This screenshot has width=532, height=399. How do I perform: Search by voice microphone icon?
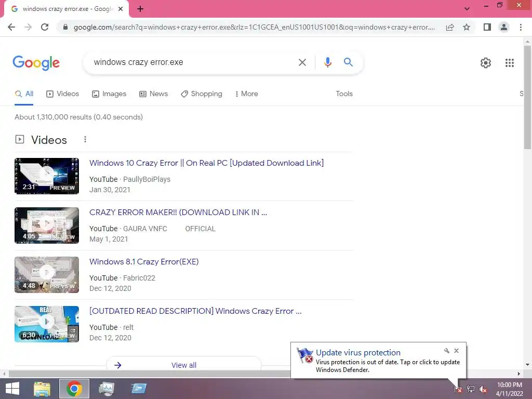[x=327, y=62]
